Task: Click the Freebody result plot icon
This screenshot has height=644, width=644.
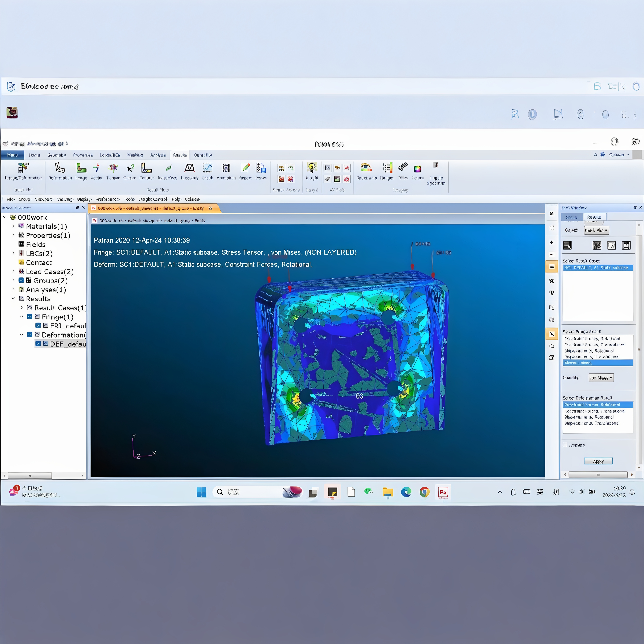Action: 189,168
